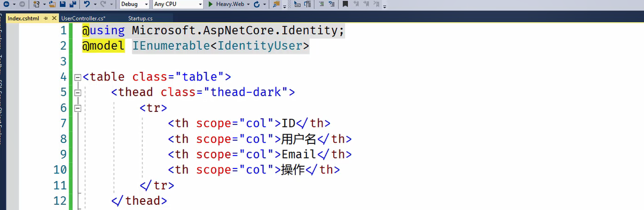Screen dimensions: 644x210
Task: Open the Redo history dropdown arrow
Action: click(x=111, y=4)
